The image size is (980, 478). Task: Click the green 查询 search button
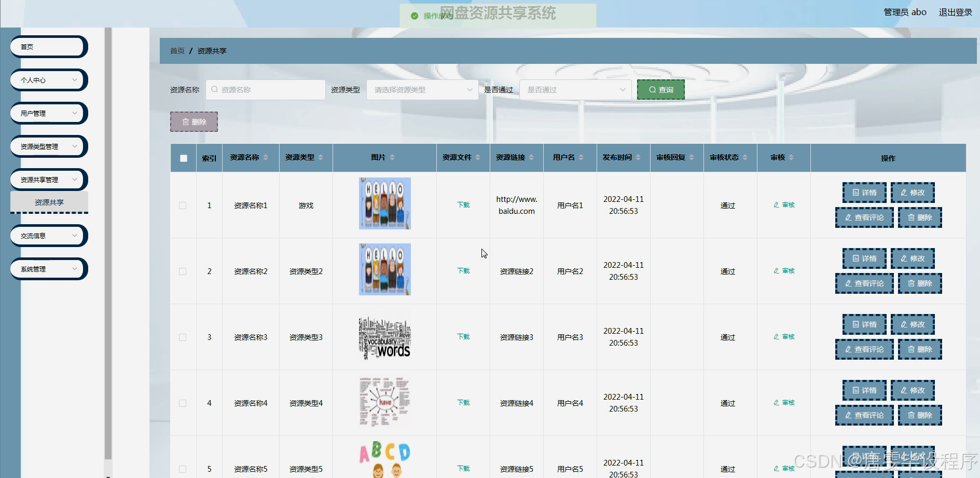click(x=660, y=90)
